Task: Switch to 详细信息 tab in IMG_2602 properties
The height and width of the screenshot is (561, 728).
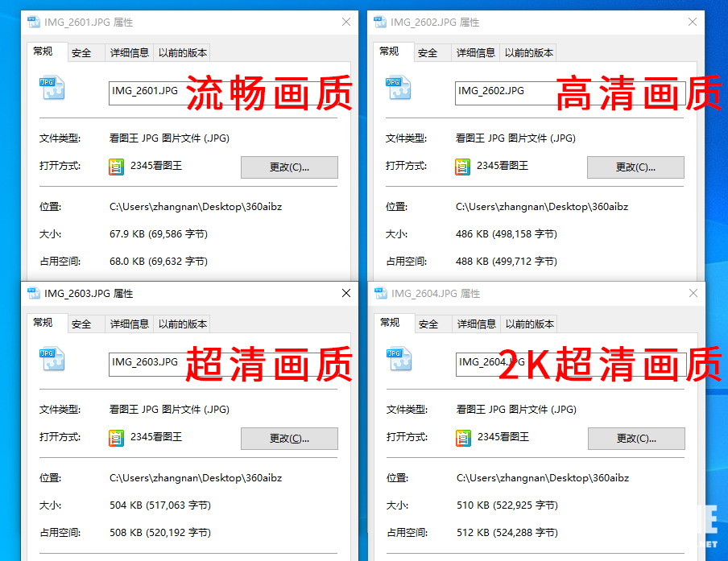Action: (x=475, y=53)
